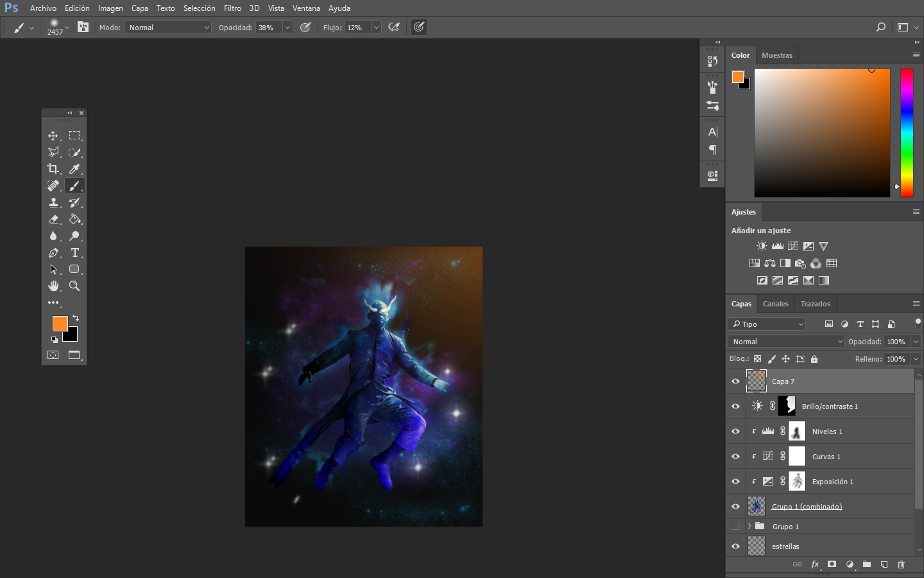
Task: Open the layer Opacidad dropdown arrow
Action: pyautogui.click(x=916, y=342)
